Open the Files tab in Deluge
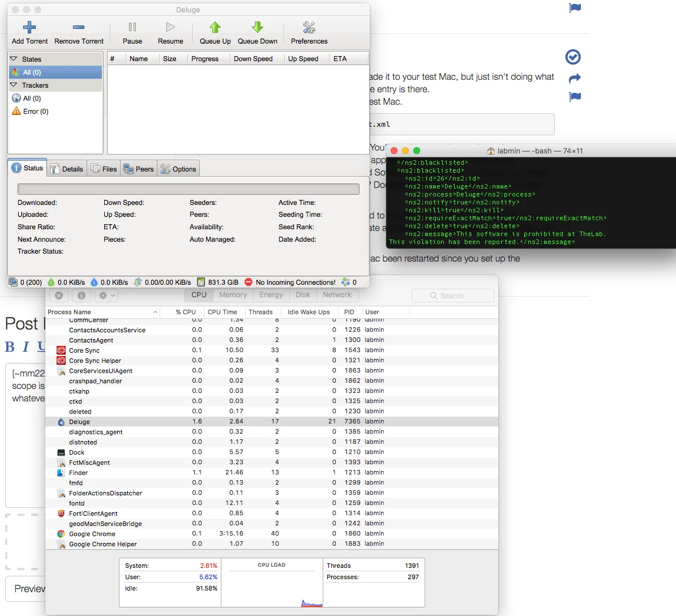The width and height of the screenshot is (676, 616). click(104, 169)
